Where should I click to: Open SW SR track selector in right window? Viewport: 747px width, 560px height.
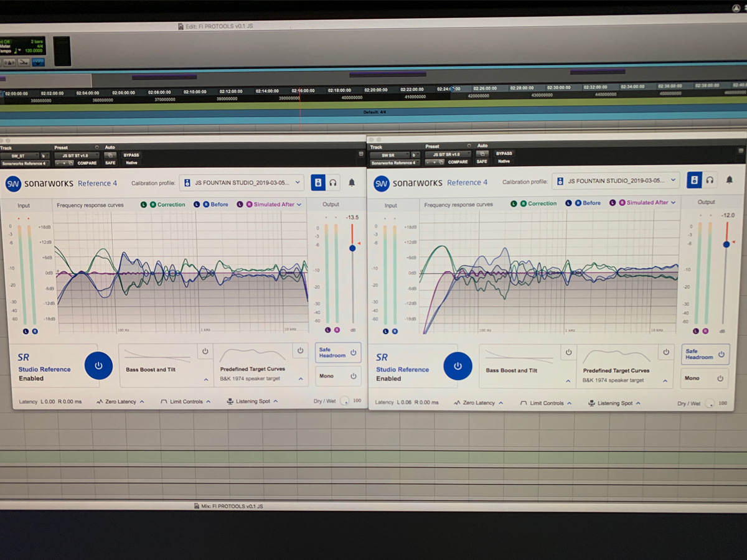click(390, 154)
